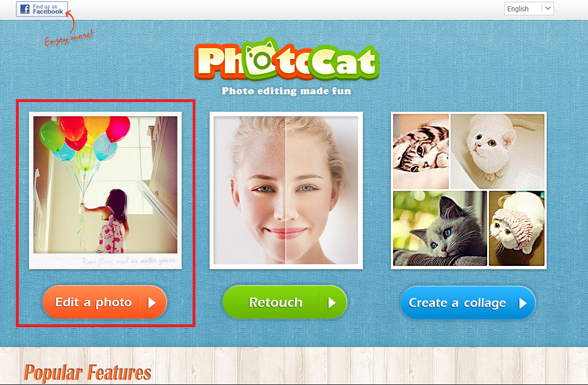Open the 'Find us on Facebook' link text
This screenshot has width=588, height=385.
(x=48, y=9)
